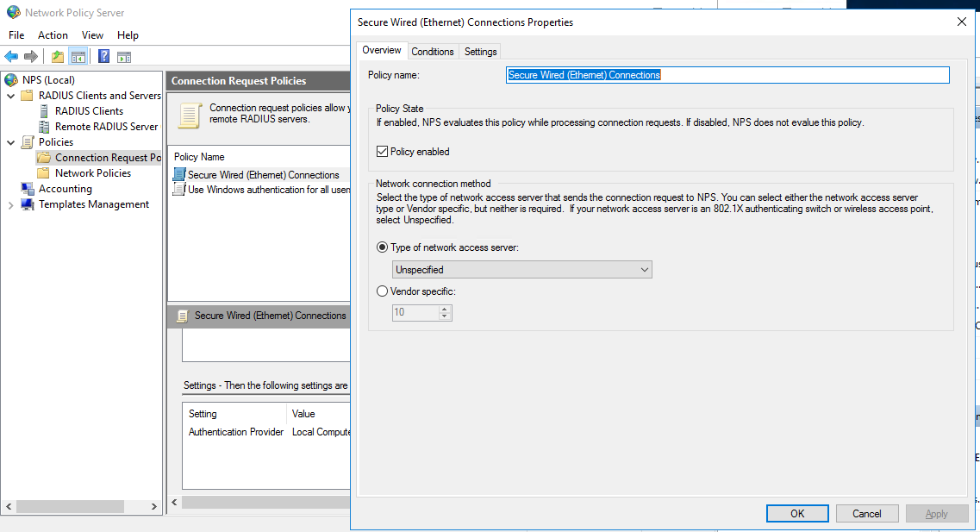
Task: Select Type of network access server radio
Action: pyautogui.click(x=382, y=247)
